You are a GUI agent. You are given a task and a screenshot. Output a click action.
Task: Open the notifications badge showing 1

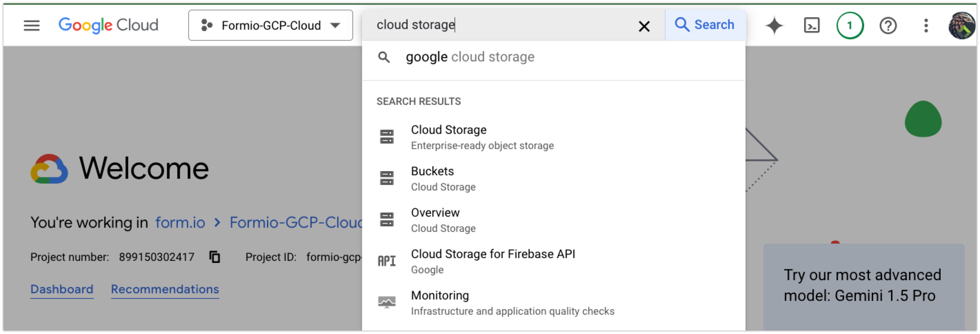[x=850, y=26]
